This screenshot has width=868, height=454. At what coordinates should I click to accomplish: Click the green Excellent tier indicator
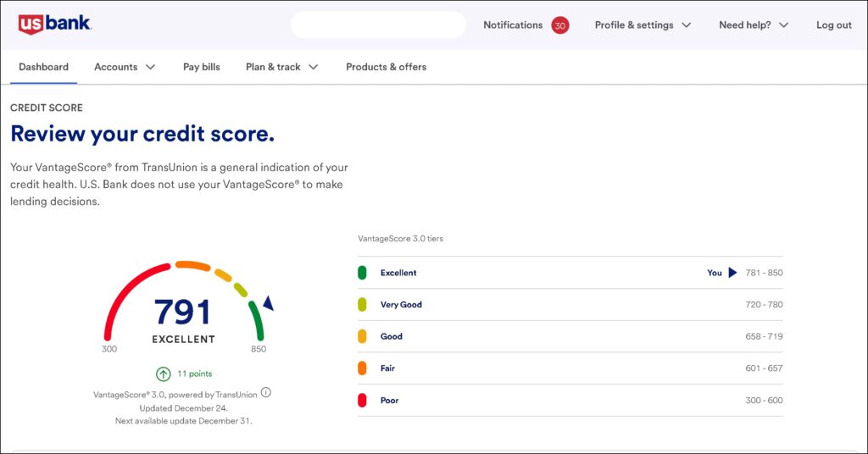click(x=362, y=273)
